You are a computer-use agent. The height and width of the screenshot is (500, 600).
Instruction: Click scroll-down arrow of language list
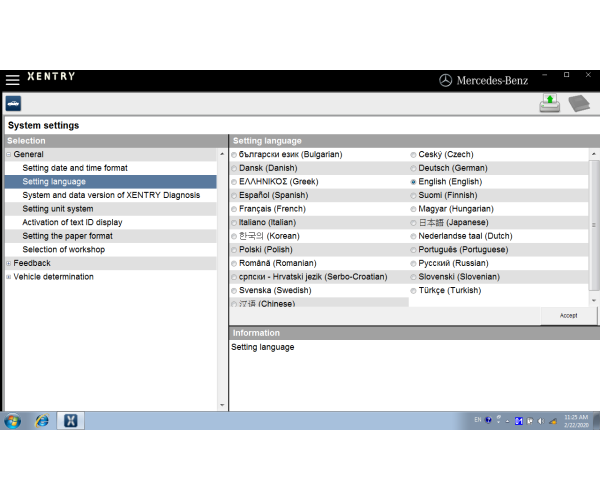coord(594,301)
